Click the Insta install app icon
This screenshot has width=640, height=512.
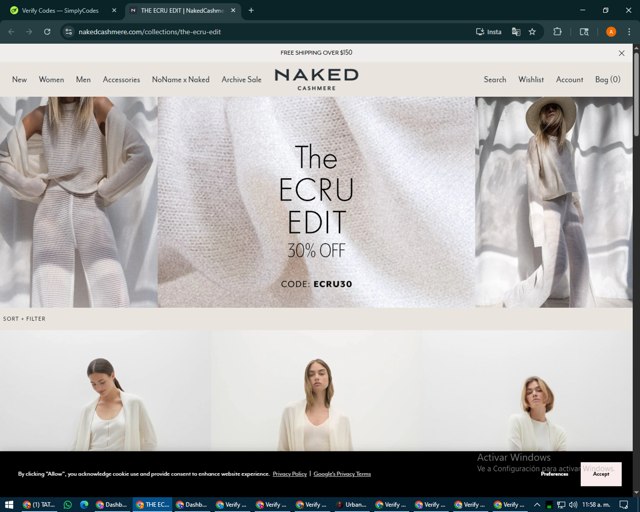coord(489,32)
